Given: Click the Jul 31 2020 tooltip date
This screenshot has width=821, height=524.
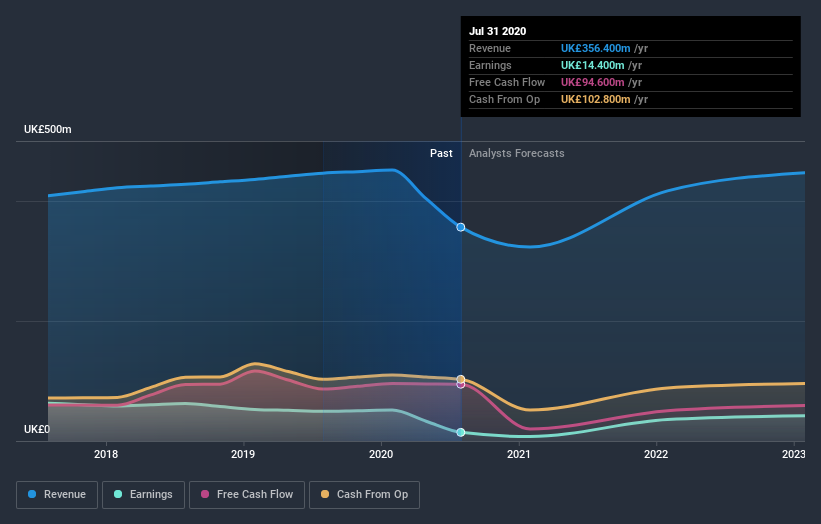Looking at the screenshot, I should 497,31.
